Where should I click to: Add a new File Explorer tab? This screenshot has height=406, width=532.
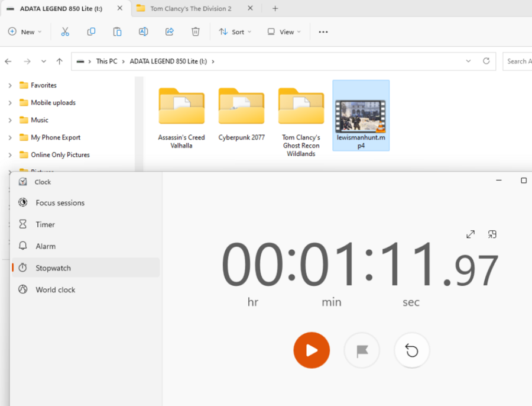[275, 8]
